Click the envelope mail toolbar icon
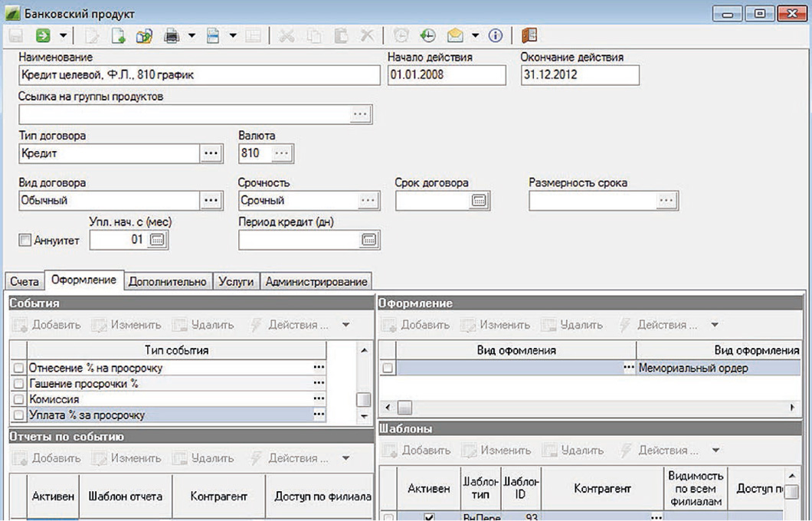The width and height of the screenshot is (812, 521). [455, 35]
